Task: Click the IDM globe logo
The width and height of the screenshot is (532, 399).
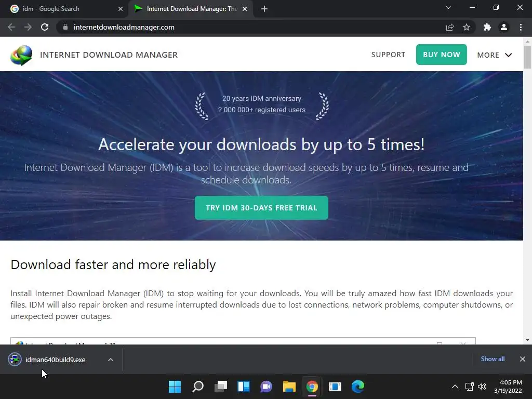Action: point(21,55)
